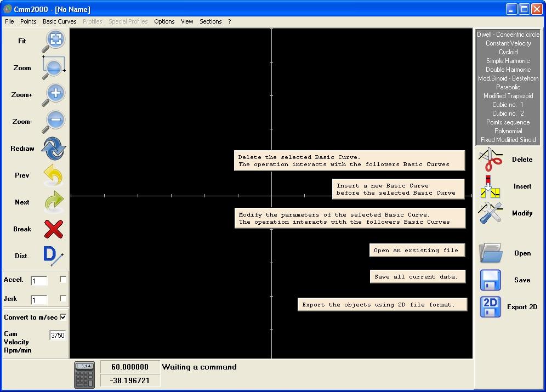Open the Basic Curves menu
The height and width of the screenshot is (392, 546).
point(60,21)
